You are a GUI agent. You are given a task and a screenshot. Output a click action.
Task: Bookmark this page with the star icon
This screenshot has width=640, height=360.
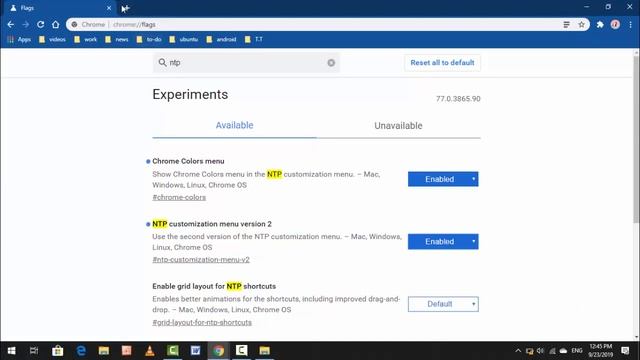[581, 24]
